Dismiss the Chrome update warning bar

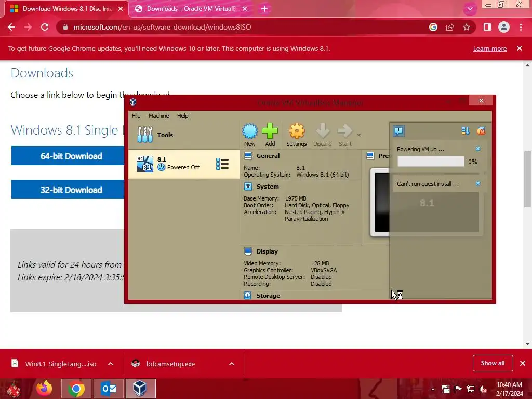[x=520, y=48]
